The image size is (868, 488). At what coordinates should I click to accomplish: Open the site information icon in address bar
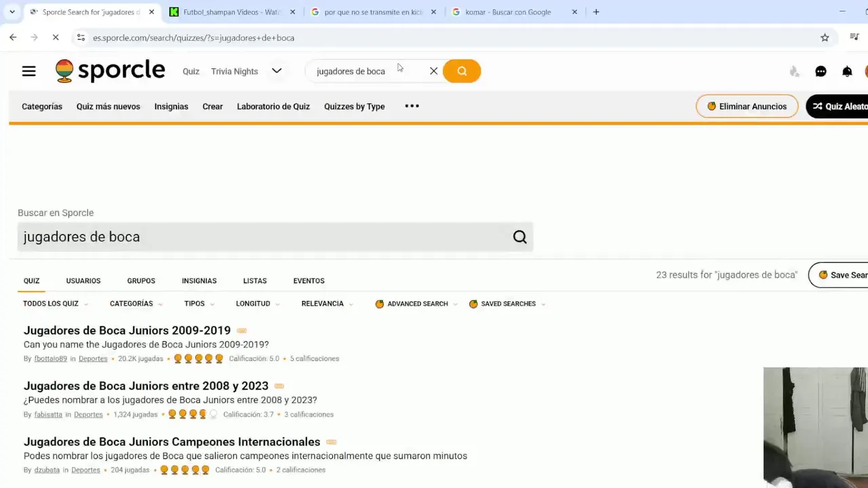pos(81,37)
